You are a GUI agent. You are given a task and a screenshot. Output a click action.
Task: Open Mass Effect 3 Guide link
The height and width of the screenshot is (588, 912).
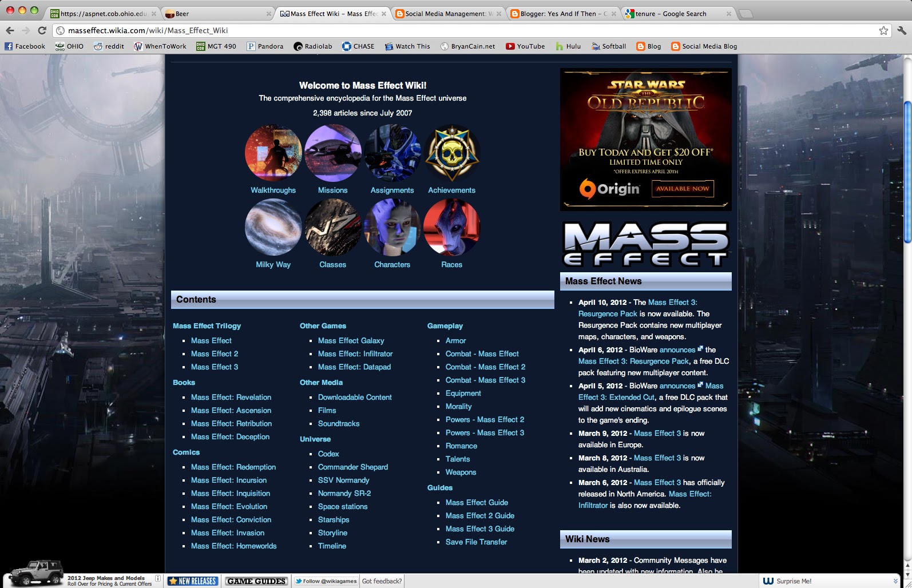(480, 529)
